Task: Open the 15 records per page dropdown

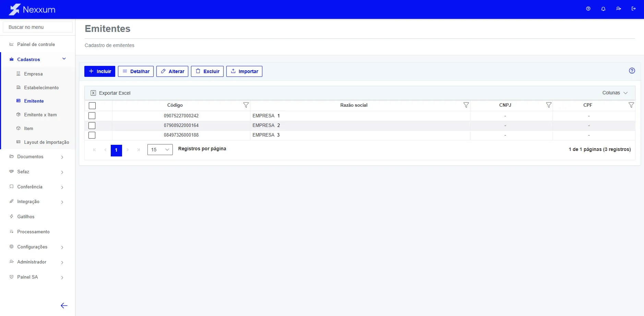Action: (x=160, y=150)
